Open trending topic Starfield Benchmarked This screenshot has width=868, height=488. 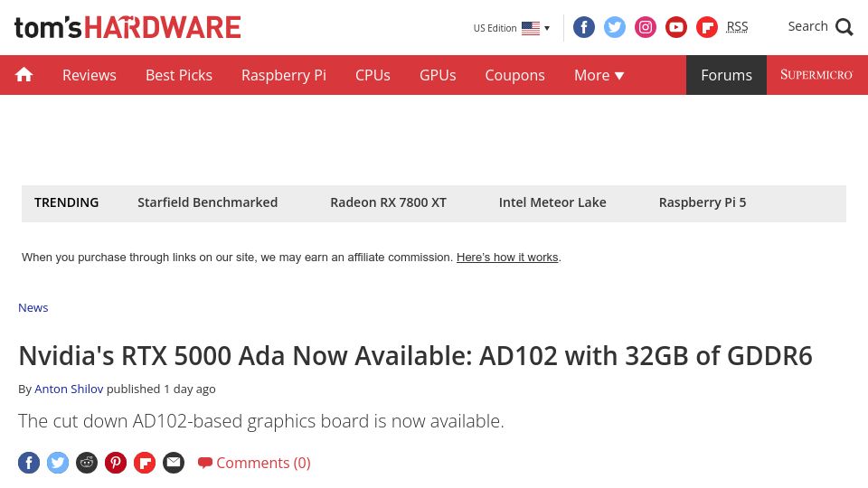point(208,202)
